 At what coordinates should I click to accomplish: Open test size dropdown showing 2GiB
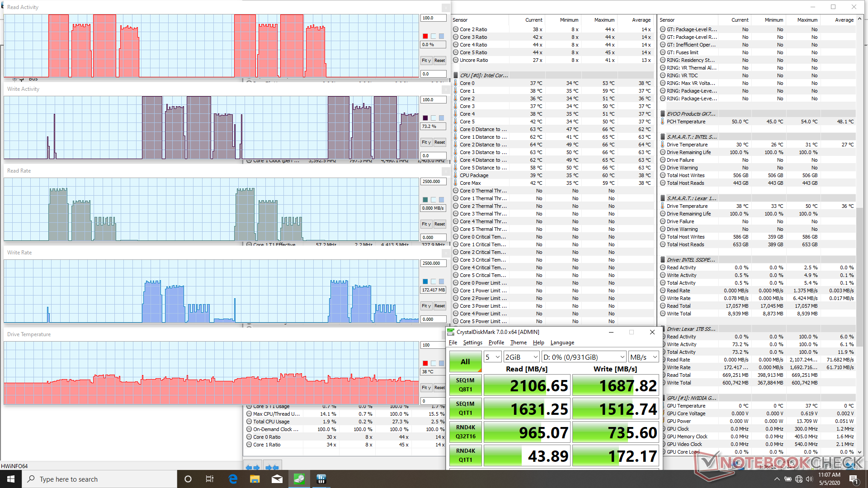(522, 357)
